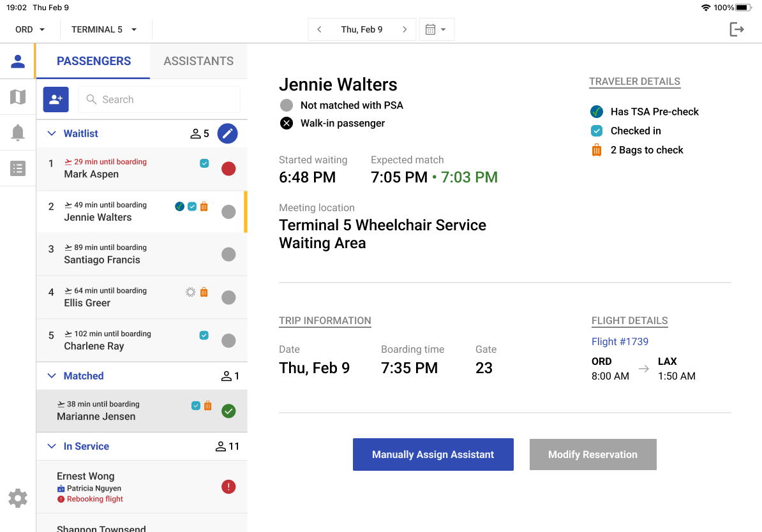Click Has TSA Pre-check badge icon
The width and height of the screenshot is (762, 532).
[597, 112]
